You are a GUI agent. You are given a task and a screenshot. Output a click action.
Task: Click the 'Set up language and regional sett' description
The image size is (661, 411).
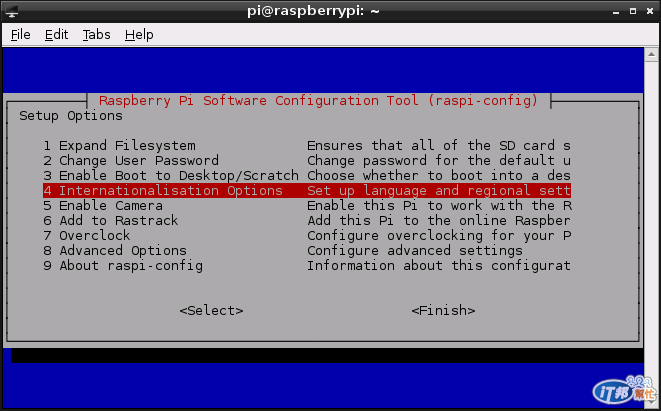click(439, 191)
